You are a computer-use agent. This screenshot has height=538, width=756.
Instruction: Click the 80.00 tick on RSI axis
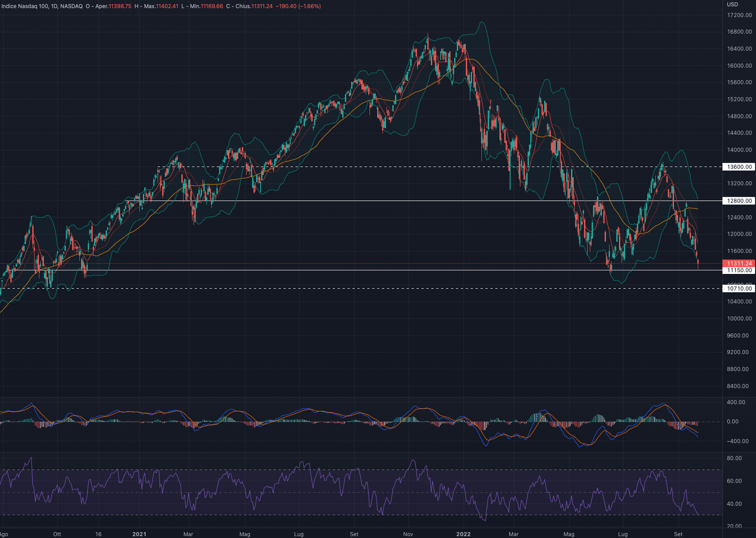(x=734, y=458)
